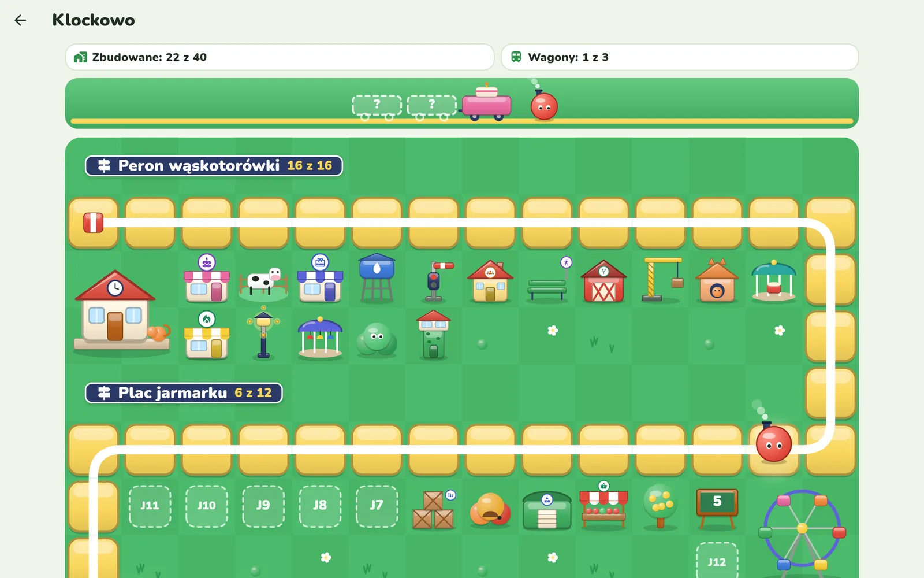Screen dimensions: 924x578
Task: Click the green tower with red roof
Action: pyautogui.click(x=433, y=335)
